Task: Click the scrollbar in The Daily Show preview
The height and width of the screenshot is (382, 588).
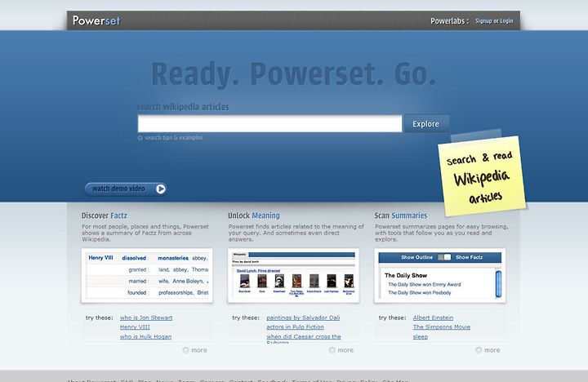Action: click(x=498, y=283)
